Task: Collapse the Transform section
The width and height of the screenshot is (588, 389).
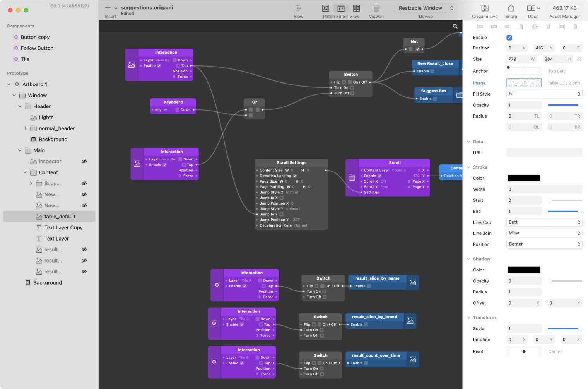Action: point(468,317)
